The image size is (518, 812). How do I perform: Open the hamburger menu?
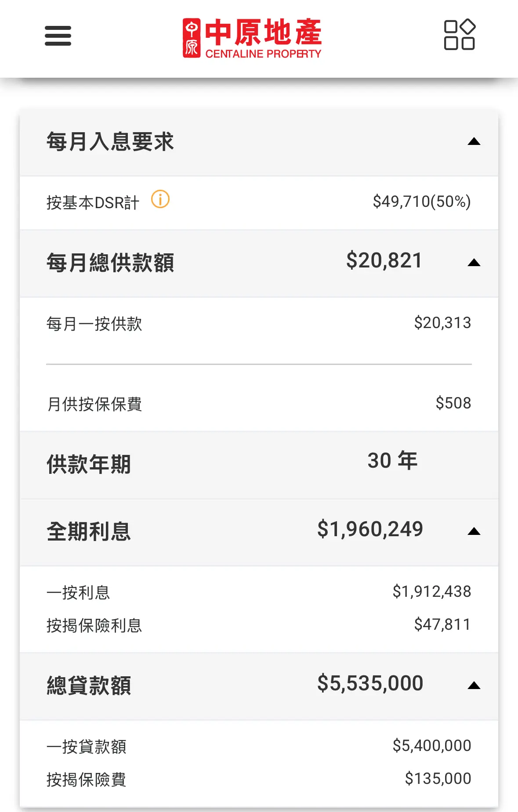58,36
